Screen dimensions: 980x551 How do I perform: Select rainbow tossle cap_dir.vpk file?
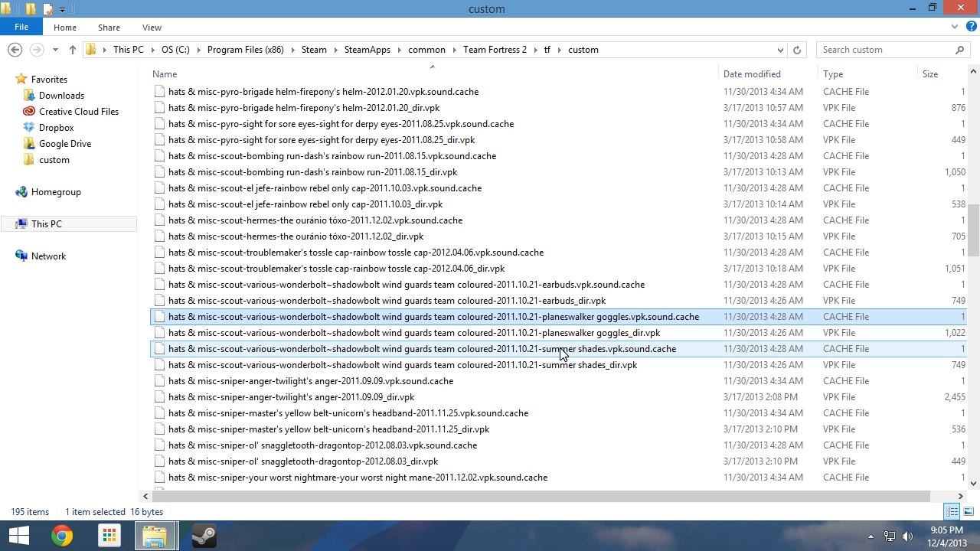[336, 269]
